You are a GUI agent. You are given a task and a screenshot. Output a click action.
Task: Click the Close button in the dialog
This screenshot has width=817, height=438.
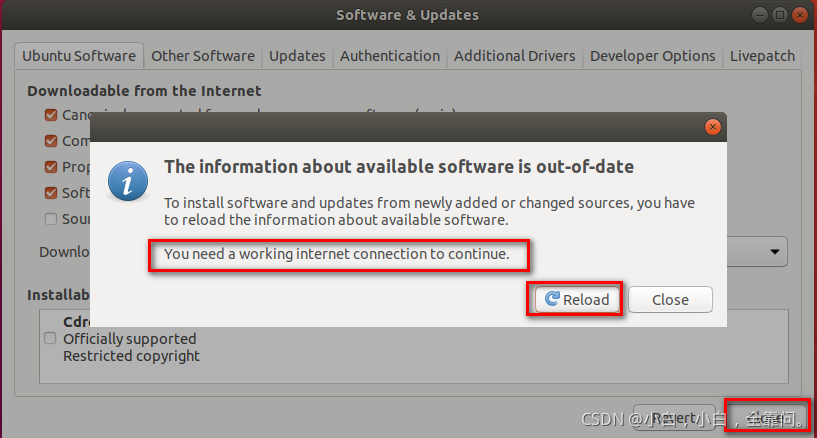pyautogui.click(x=670, y=299)
